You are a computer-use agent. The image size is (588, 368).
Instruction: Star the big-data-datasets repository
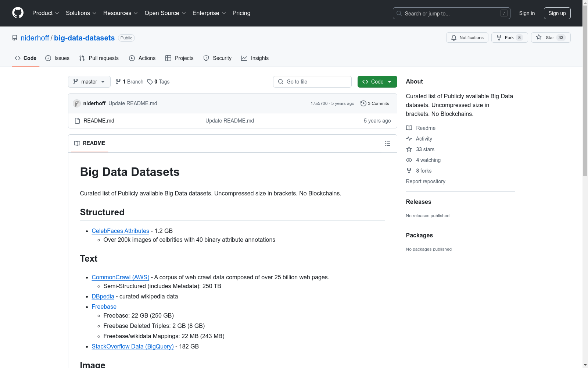pyautogui.click(x=551, y=38)
